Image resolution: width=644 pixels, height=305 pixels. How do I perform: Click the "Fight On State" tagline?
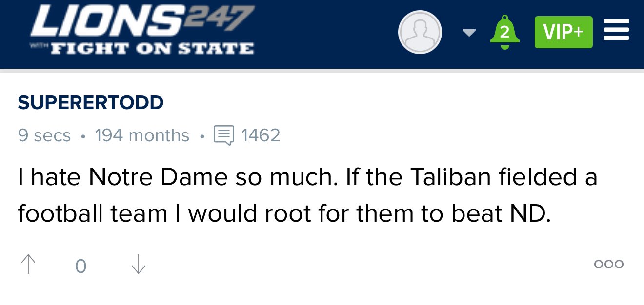pos(152,49)
